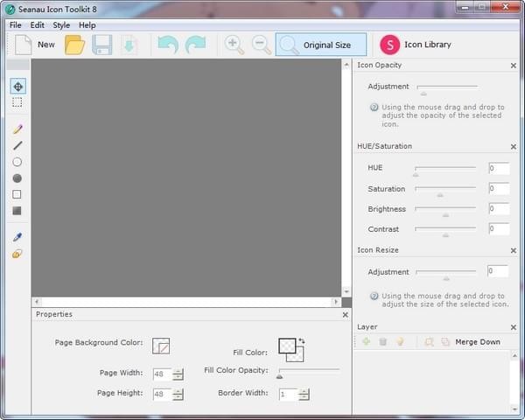Zoom out with the minus magnifier
Screen dimensions: 525x420
click(261, 45)
